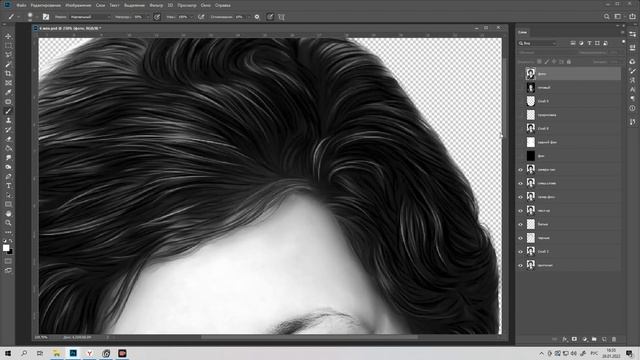The height and width of the screenshot is (360, 640).
Task: Open the Layers panel flyout menu
Action: [x=622, y=32]
